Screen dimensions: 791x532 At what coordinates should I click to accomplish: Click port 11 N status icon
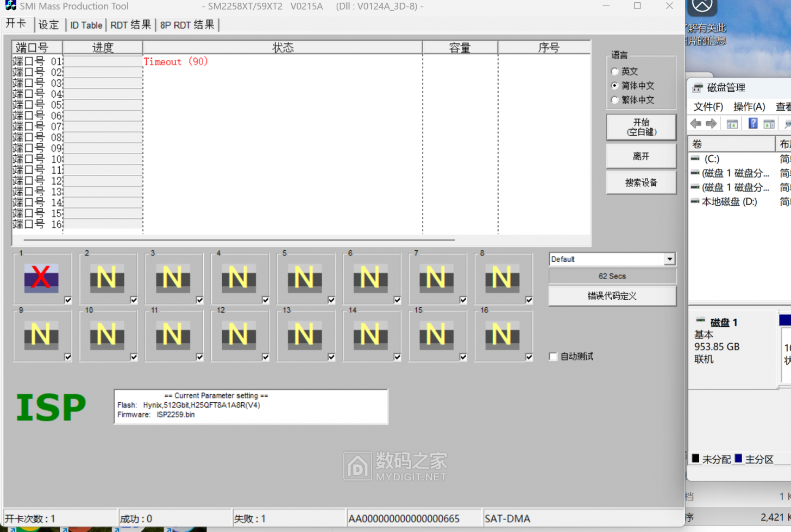[173, 334]
